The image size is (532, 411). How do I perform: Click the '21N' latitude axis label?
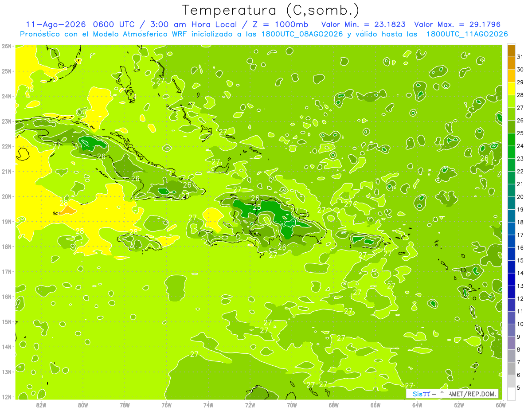pyautogui.click(x=6, y=172)
